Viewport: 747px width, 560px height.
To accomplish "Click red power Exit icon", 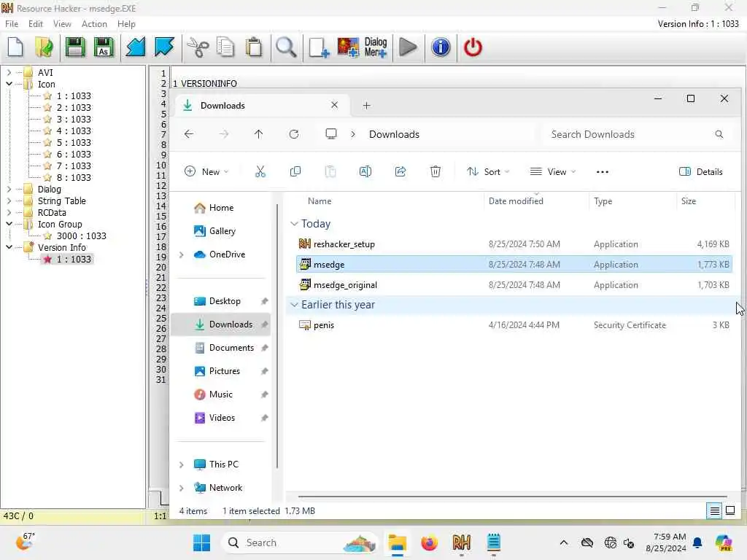I will coord(473,47).
